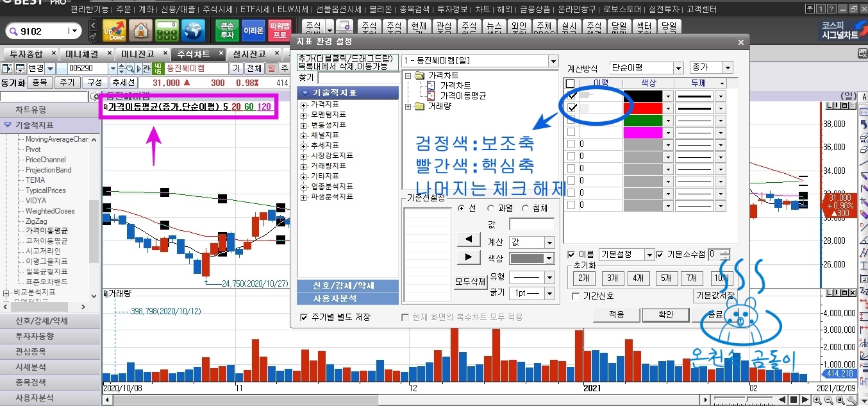Click the 2개 reset button
The image size is (868, 406).
583,278
